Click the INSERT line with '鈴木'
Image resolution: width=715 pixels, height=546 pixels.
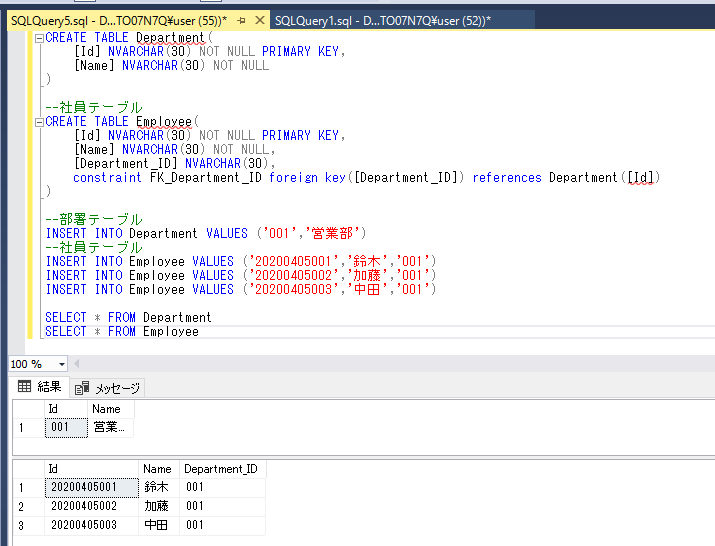pos(241,262)
